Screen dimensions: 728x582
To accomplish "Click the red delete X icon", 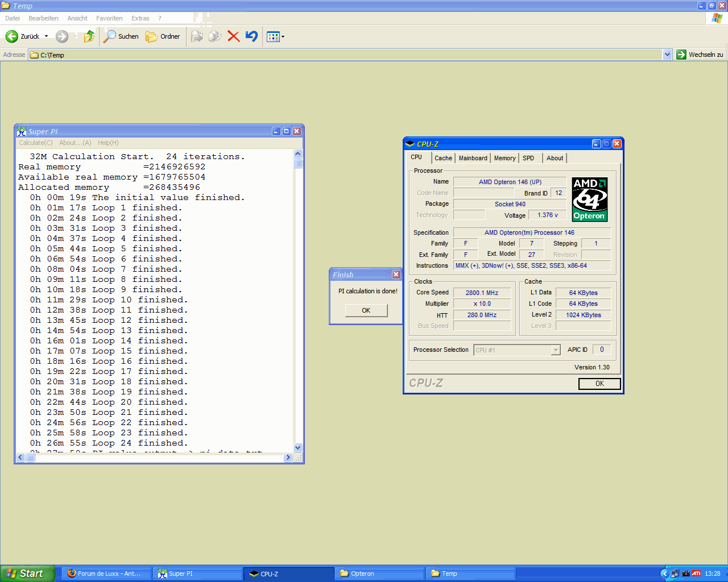I will (233, 36).
